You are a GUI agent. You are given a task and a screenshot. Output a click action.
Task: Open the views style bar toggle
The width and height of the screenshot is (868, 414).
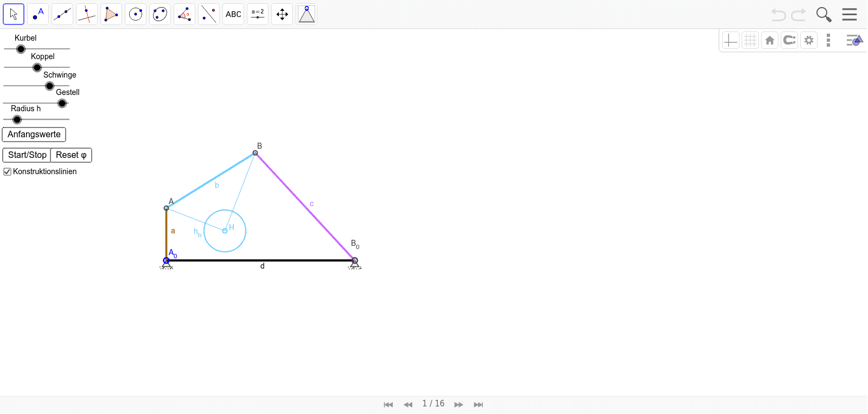[x=854, y=40]
